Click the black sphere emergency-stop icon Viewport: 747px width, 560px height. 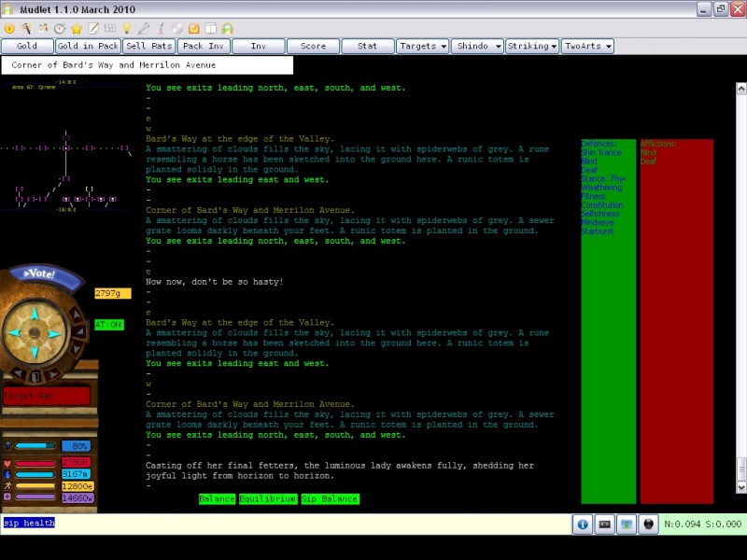click(648, 525)
